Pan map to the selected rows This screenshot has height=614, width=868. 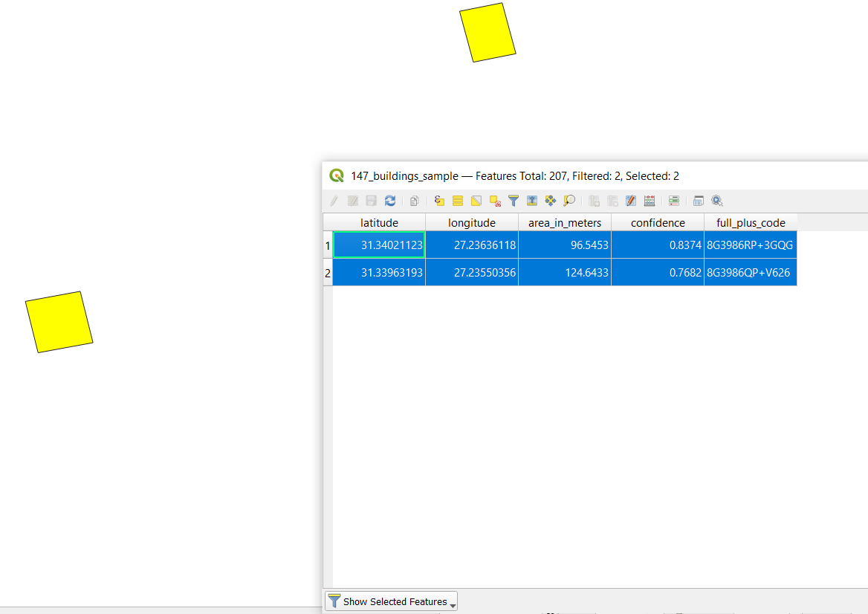(550, 201)
